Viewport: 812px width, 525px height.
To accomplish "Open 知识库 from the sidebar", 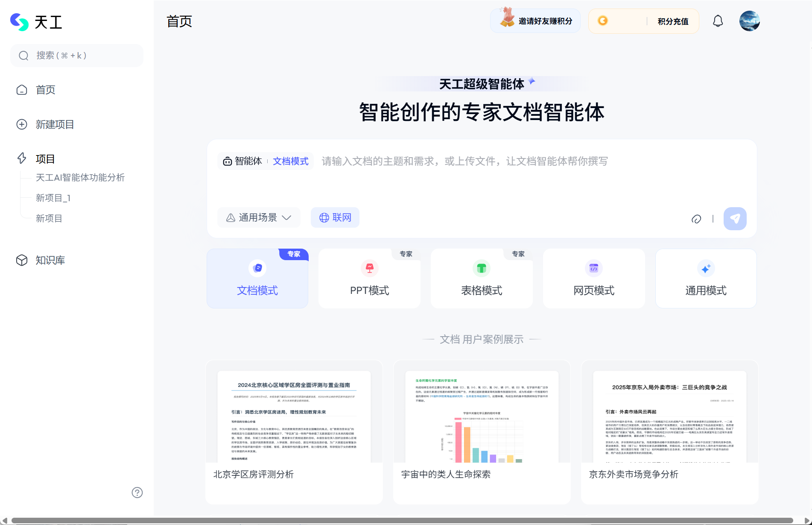I will pos(50,260).
